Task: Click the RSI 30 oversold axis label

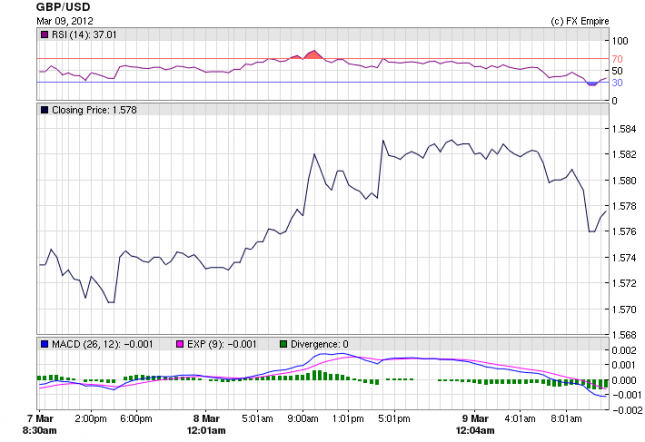Action: [x=617, y=83]
